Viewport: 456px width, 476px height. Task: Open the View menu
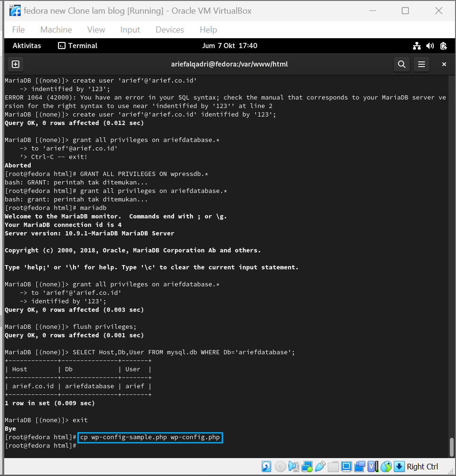pos(96,30)
